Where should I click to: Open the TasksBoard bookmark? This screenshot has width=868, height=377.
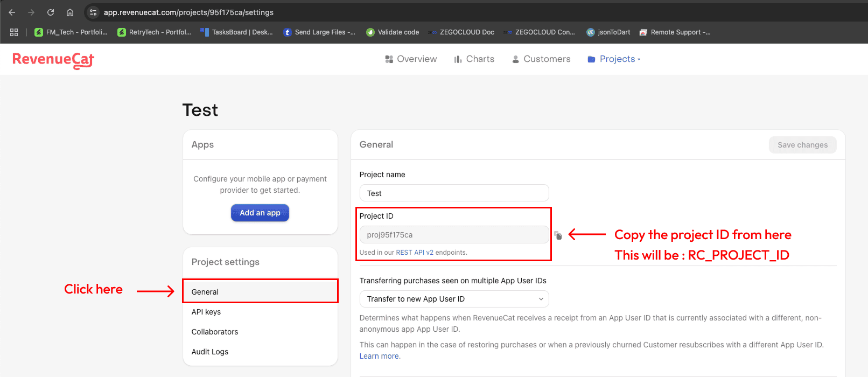pyautogui.click(x=236, y=32)
